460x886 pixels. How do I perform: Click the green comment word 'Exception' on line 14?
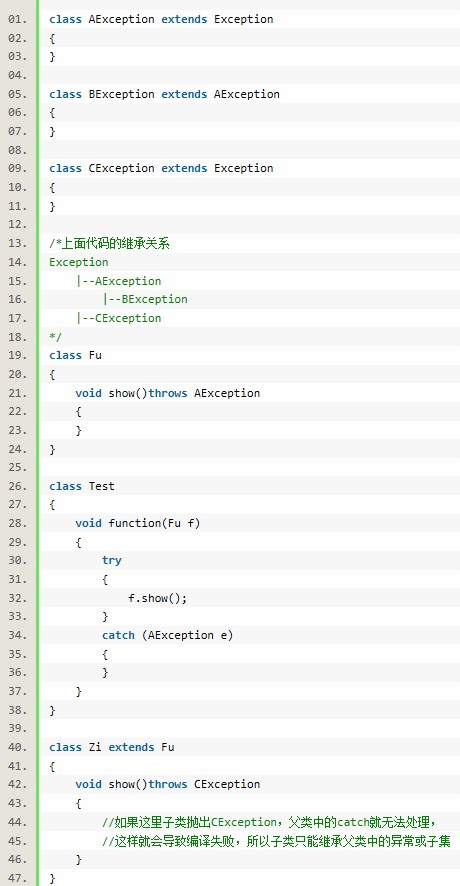[x=79, y=262]
